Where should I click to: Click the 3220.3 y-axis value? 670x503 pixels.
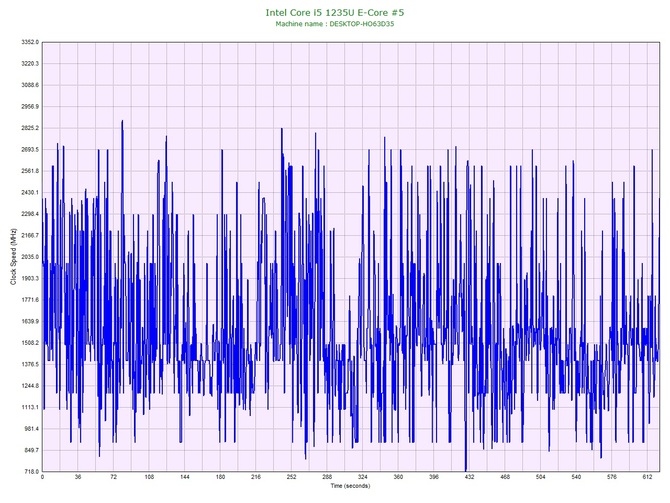(30, 63)
